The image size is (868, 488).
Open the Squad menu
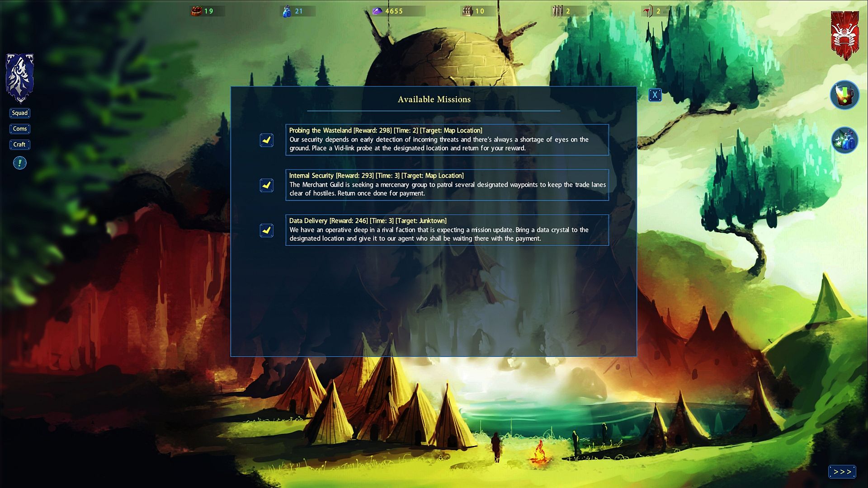click(x=20, y=113)
